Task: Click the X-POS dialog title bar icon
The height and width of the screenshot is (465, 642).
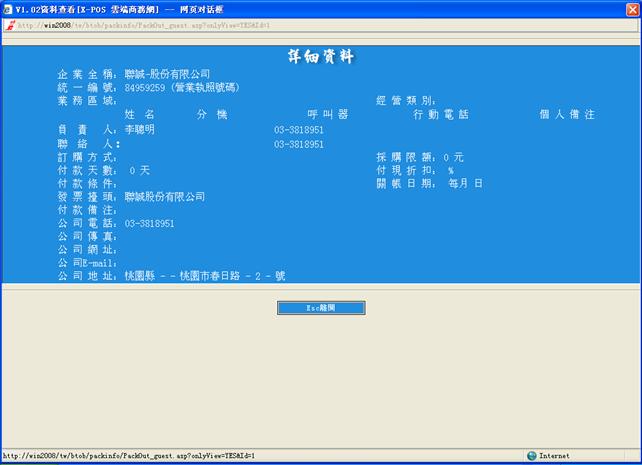Action: click(8, 8)
